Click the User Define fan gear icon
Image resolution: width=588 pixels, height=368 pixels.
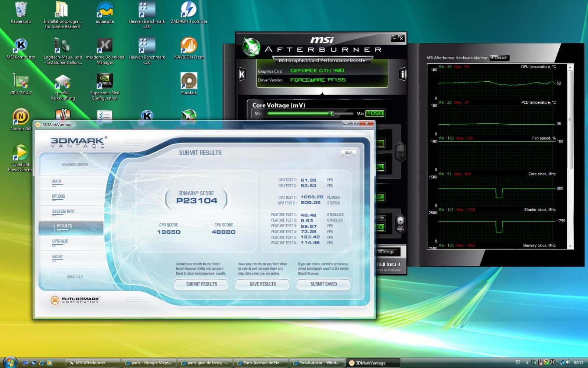[x=400, y=223]
